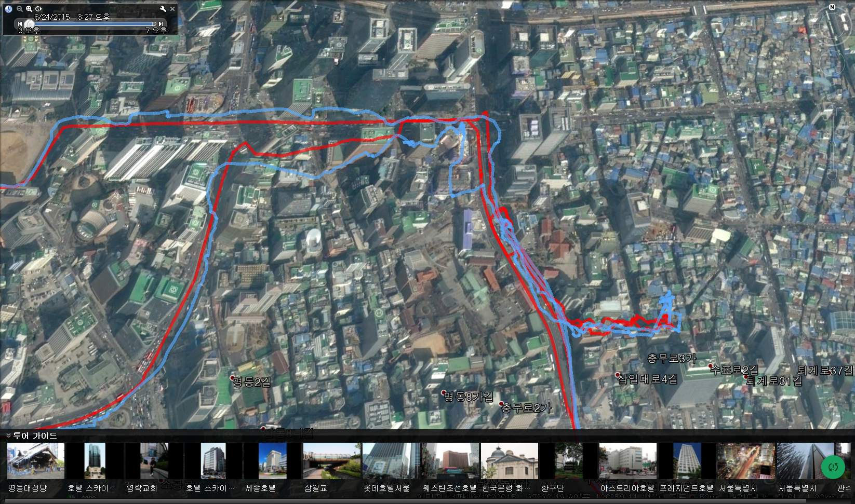Click the 충무로2가 place label

click(x=526, y=408)
